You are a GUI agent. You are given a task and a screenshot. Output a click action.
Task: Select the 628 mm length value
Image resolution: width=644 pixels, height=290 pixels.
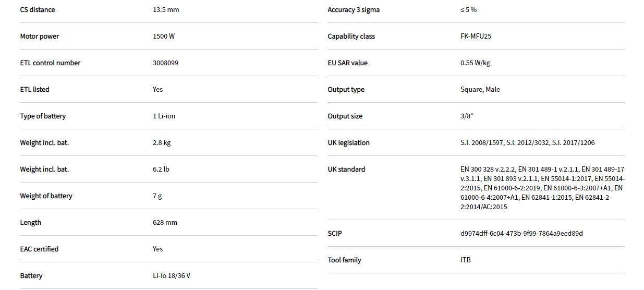click(165, 223)
